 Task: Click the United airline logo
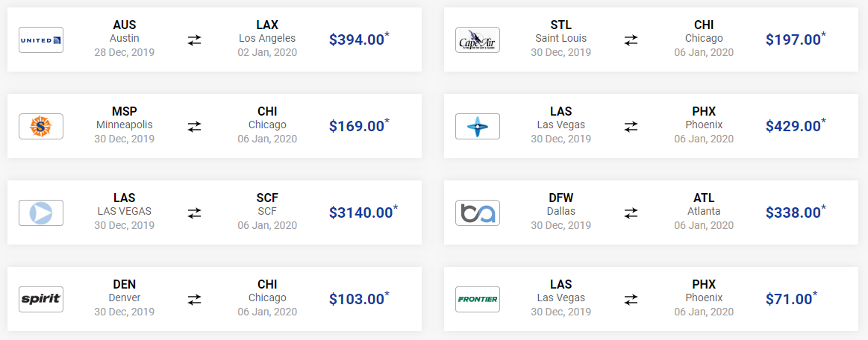[41, 40]
